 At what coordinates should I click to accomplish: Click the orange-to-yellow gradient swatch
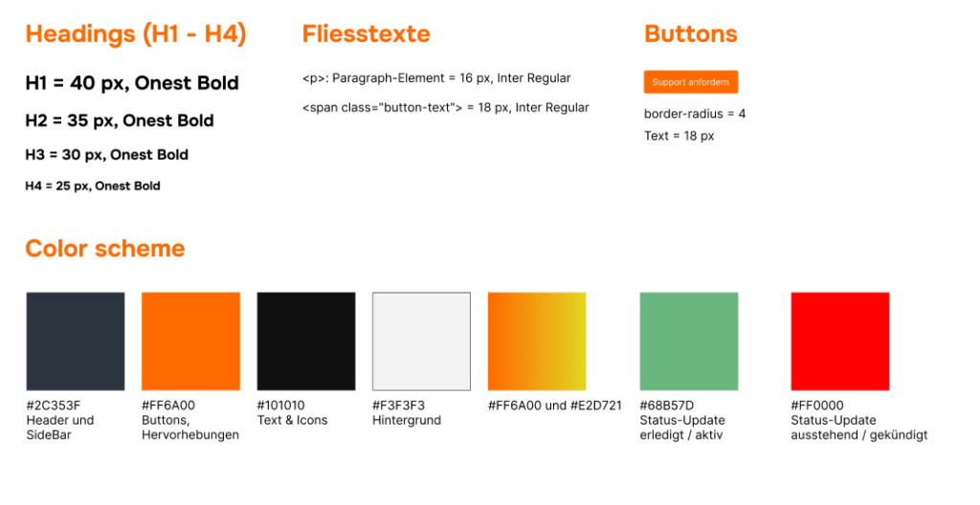click(537, 341)
